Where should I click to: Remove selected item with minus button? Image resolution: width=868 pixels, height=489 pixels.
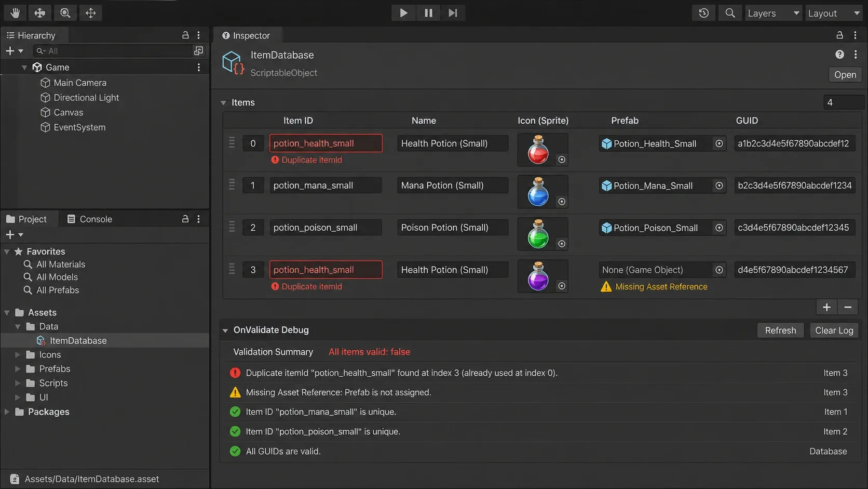pos(848,308)
